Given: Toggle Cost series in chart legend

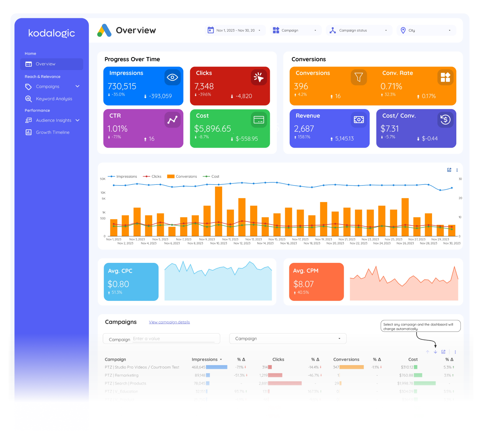Looking at the screenshot, I should 211,177.
